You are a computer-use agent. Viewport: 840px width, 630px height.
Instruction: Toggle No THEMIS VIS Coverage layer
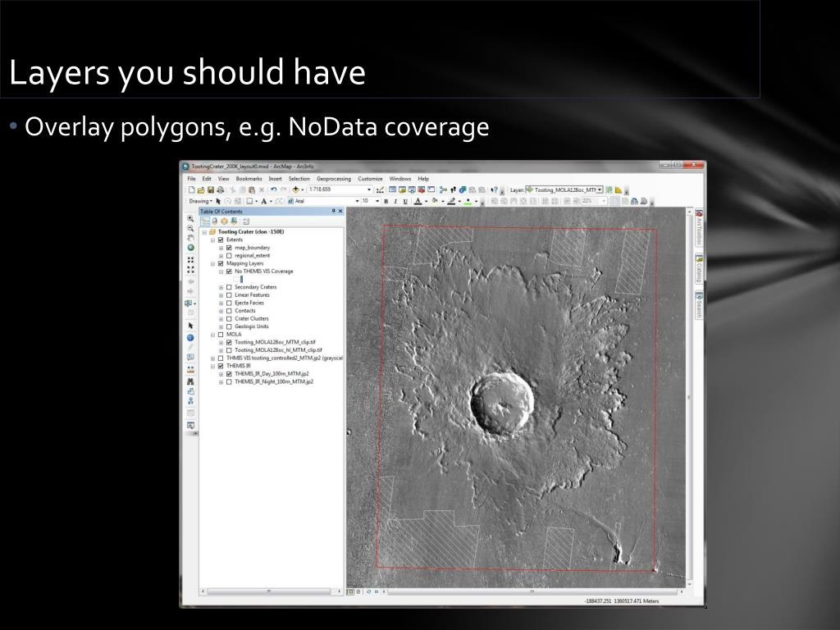(x=230, y=272)
